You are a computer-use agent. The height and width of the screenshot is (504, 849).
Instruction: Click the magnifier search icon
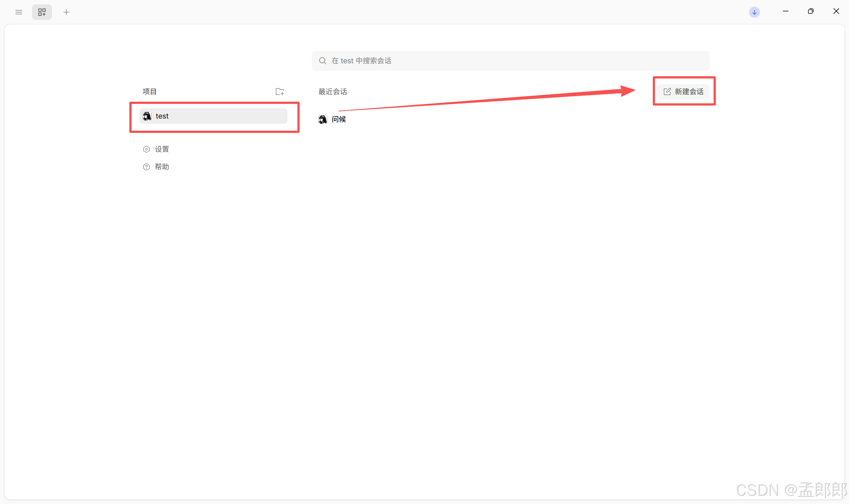pyautogui.click(x=323, y=61)
